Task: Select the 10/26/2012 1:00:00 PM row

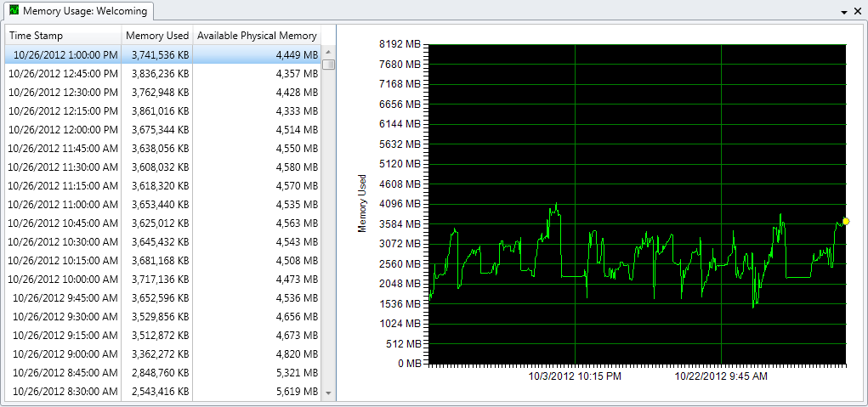Action: tap(65, 54)
